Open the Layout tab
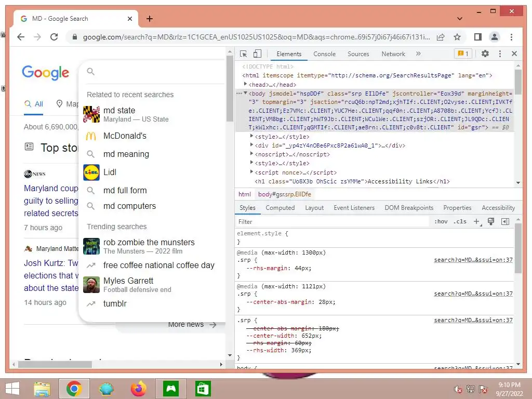 (x=314, y=208)
